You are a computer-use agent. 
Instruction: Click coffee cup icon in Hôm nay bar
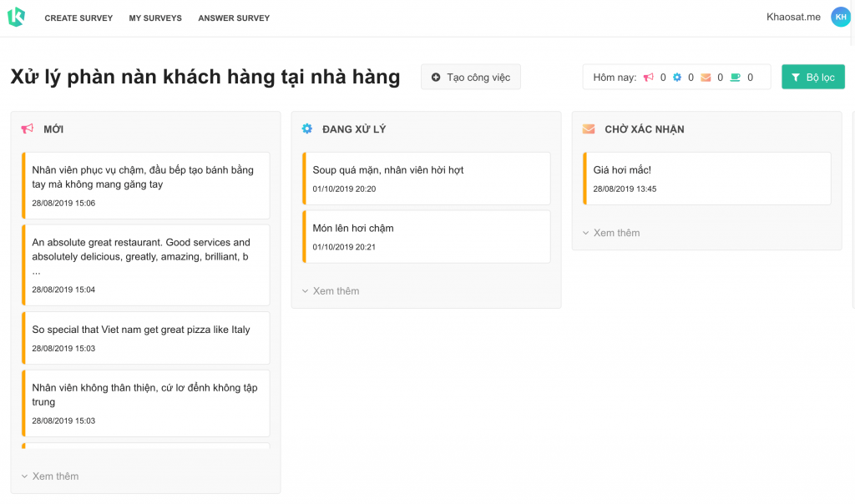point(735,78)
